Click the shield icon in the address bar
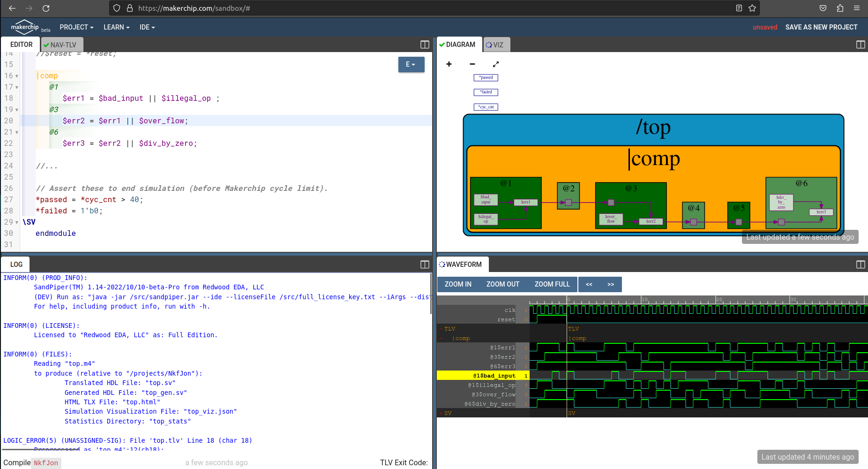Viewport: 868px width, 469px height. pos(117,8)
